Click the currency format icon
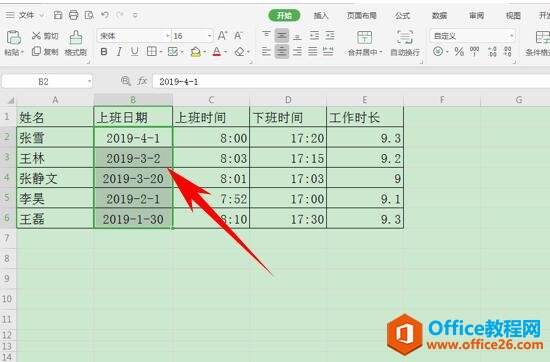The width and height of the screenshot is (550, 362). (x=438, y=52)
